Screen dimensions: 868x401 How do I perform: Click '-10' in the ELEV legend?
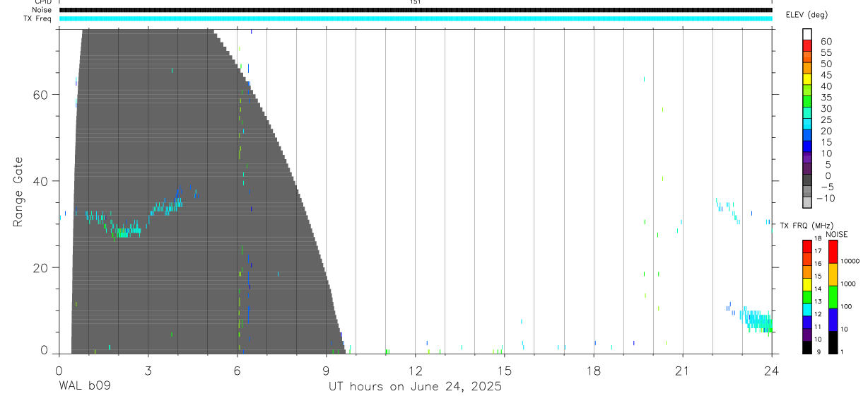824,199
